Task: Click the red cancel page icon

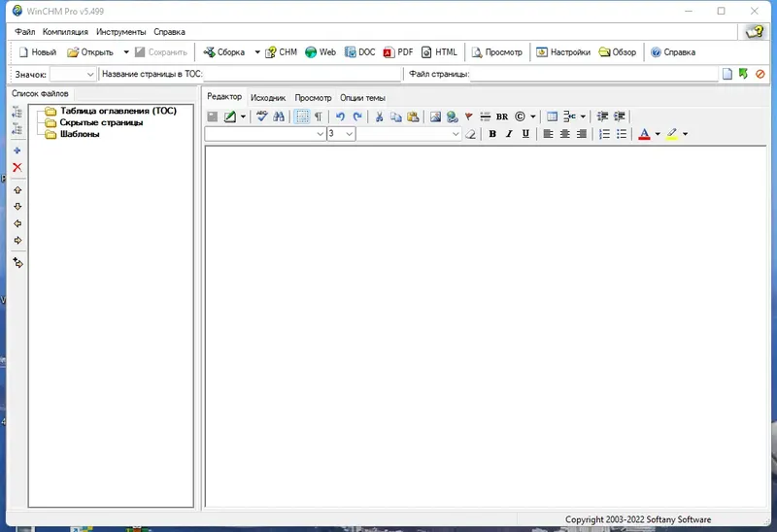Action: (x=760, y=75)
